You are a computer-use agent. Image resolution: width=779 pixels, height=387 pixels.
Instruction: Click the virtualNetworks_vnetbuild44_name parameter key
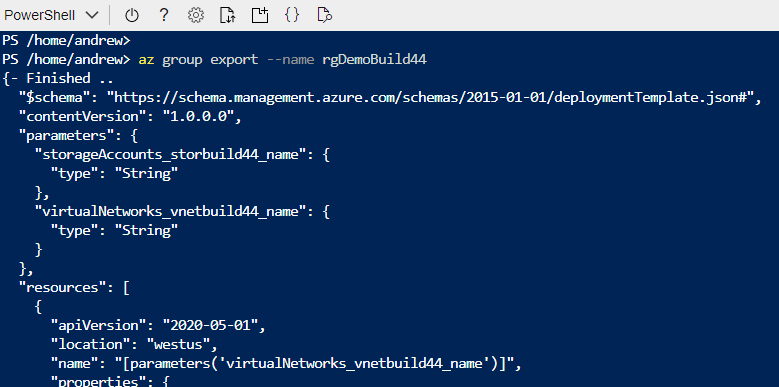point(169,212)
